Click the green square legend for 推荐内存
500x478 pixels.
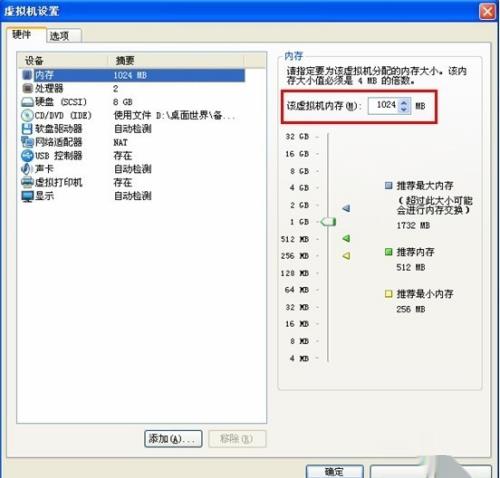coord(388,252)
